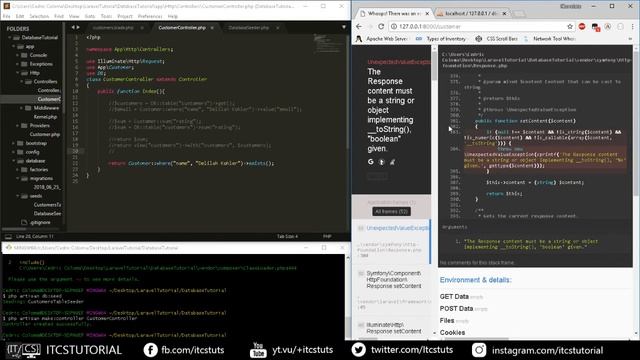640x360 pixels.
Task: Click the GET Data label
Action: pyautogui.click(x=454, y=297)
